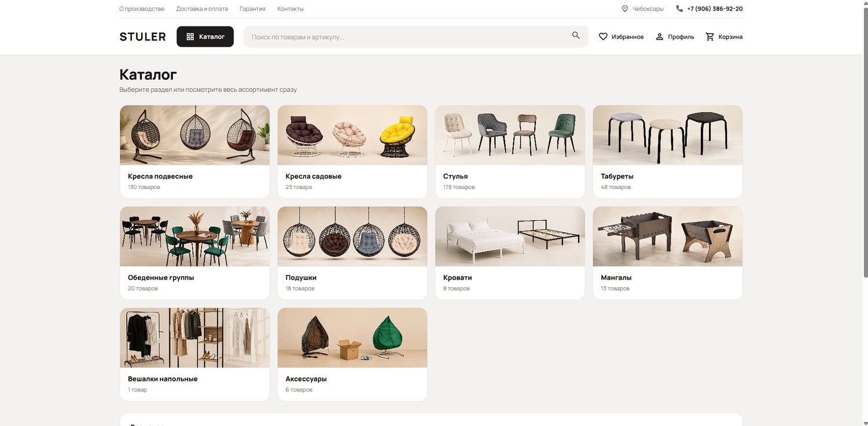
Task: Click the Подушки title text
Action: [x=301, y=277]
